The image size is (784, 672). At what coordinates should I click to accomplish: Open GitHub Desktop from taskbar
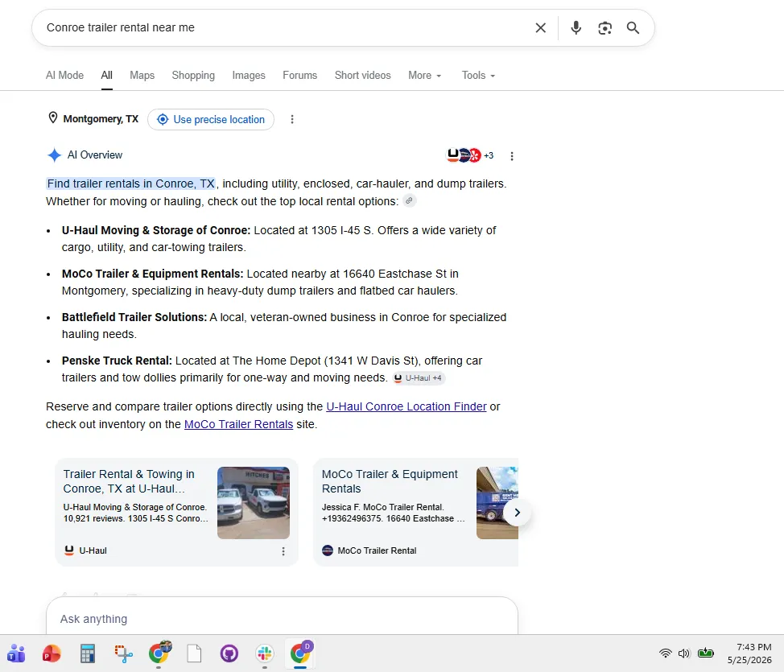coord(229,653)
